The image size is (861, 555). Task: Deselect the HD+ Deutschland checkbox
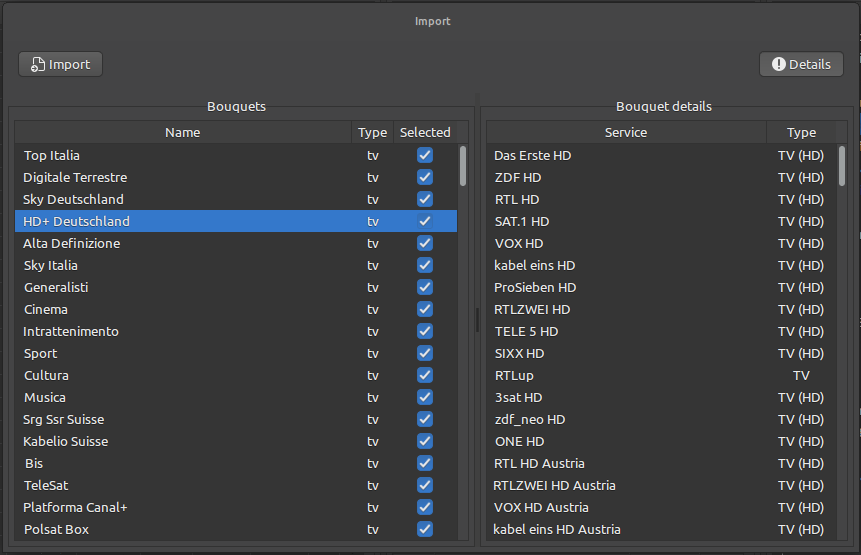[x=425, y=221]
